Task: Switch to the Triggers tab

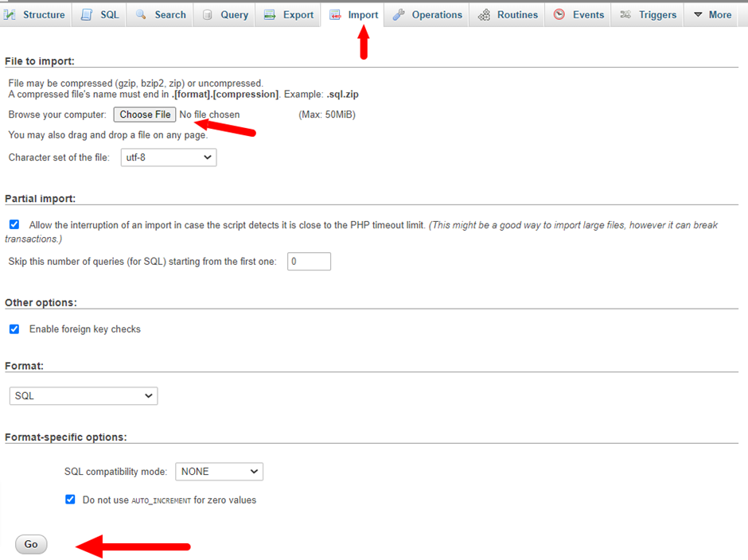Action: [648, 15]
